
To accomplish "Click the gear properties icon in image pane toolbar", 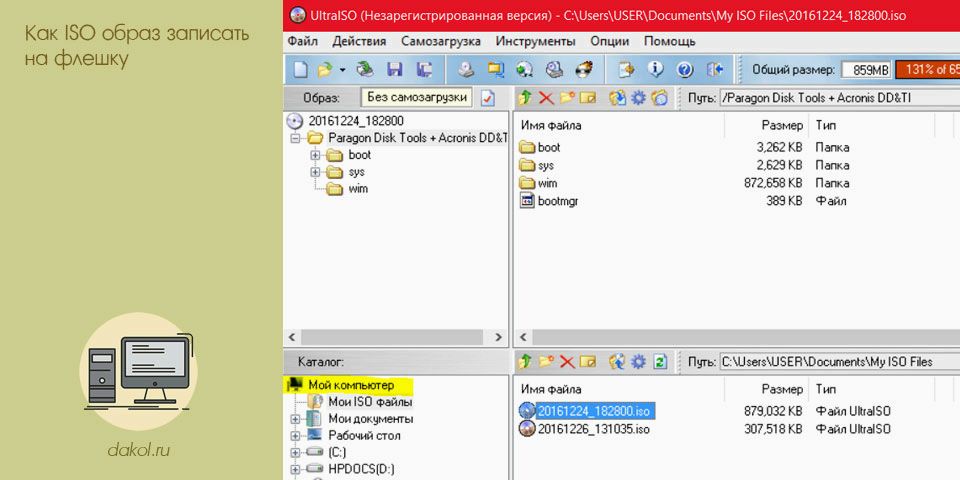I will click(639, 98).
